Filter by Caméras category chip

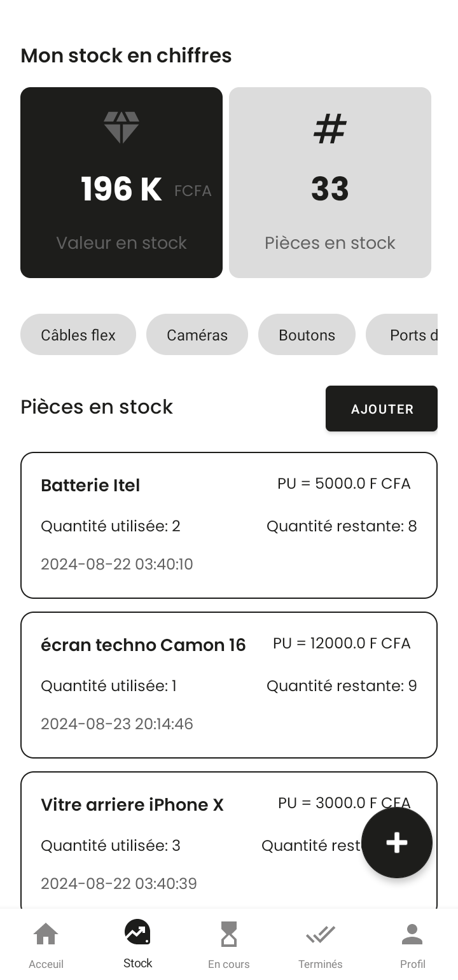[197, 335]
